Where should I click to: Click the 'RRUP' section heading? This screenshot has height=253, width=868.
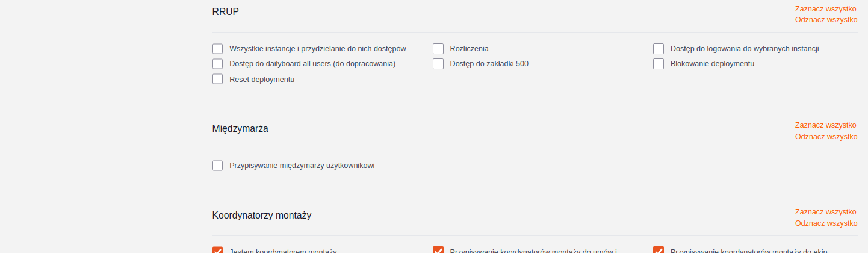[226, 11]
